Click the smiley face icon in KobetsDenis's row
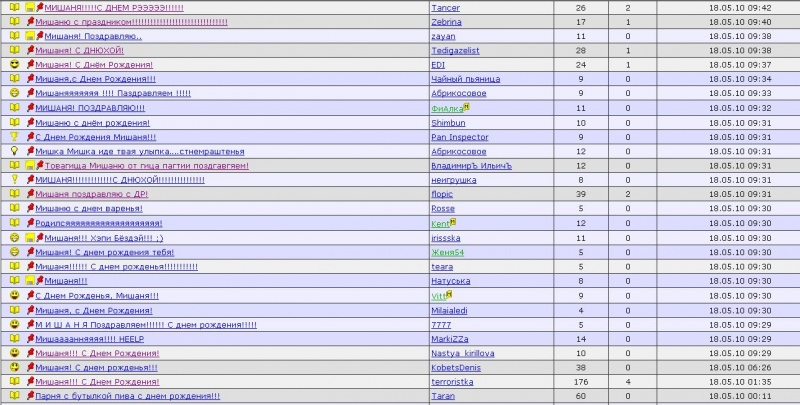 15,367
